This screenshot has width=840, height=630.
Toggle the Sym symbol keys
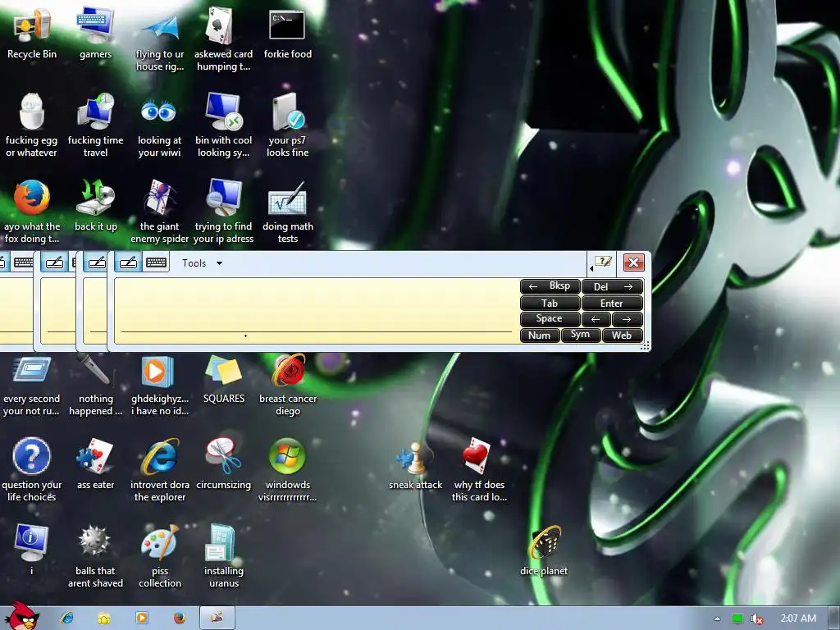click(581, 335)
